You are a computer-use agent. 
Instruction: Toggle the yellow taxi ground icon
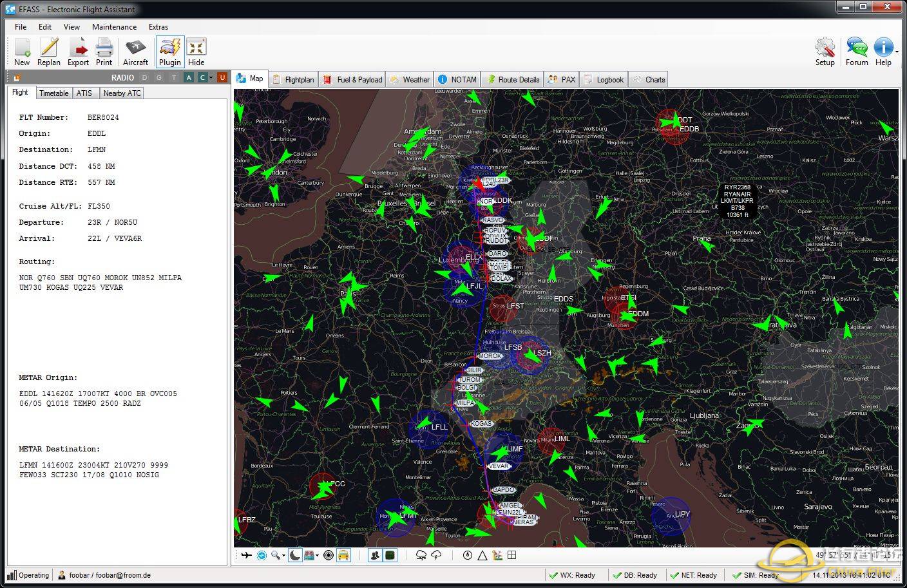coord(344,555)
